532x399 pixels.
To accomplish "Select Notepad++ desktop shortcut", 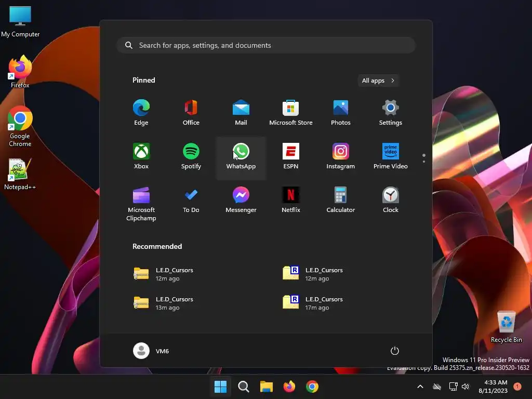I will pyautogui.click(x=20, y=174).
